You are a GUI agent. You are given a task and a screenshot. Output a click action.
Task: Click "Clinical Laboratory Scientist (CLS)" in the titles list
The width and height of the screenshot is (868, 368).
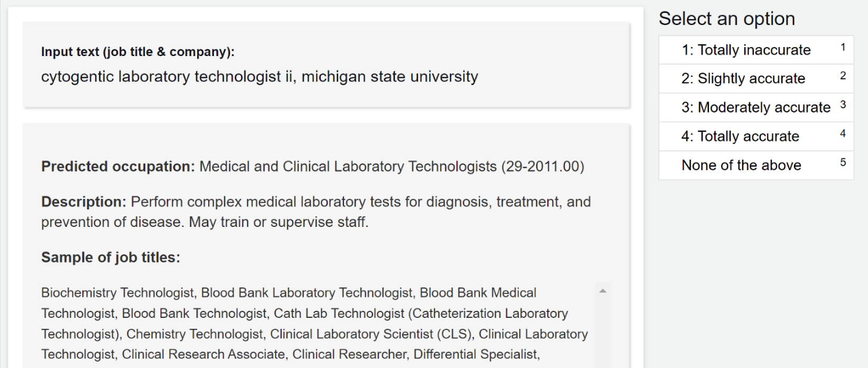[x=372, y=334]
